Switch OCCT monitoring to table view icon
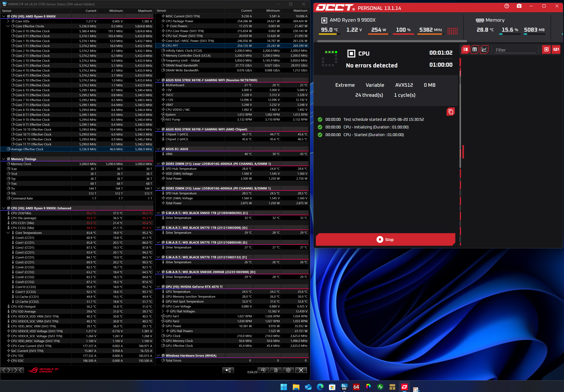This screenshot has height=392, width=564. 475,50
